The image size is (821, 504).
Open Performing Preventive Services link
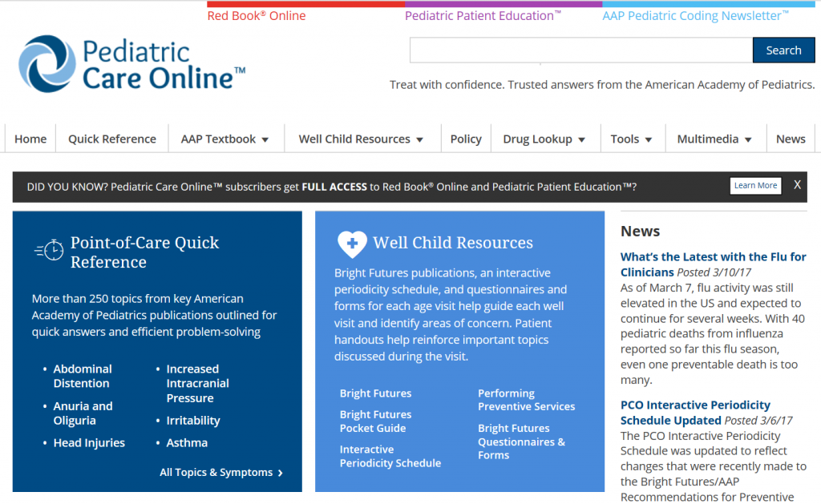tap(526, 399)
